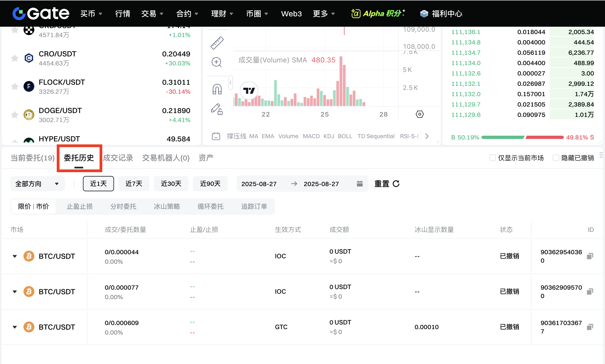Screen dimensions: 605x364
Task: Switch to 成交记录 tab
Action: pos(118,158)
